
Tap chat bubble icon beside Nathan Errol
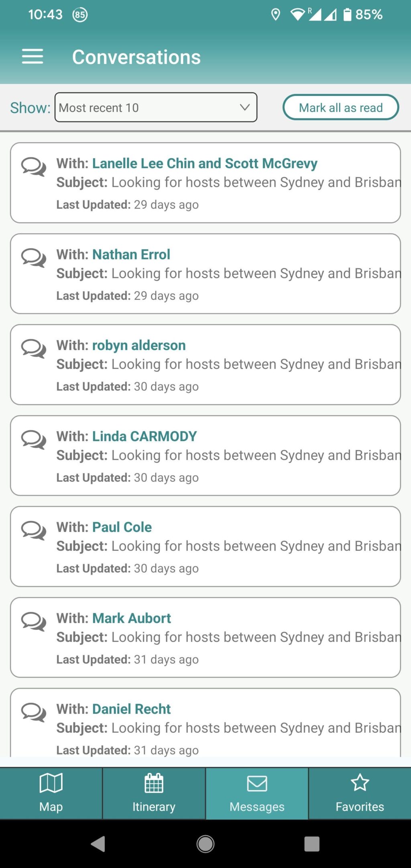[34, 257]
